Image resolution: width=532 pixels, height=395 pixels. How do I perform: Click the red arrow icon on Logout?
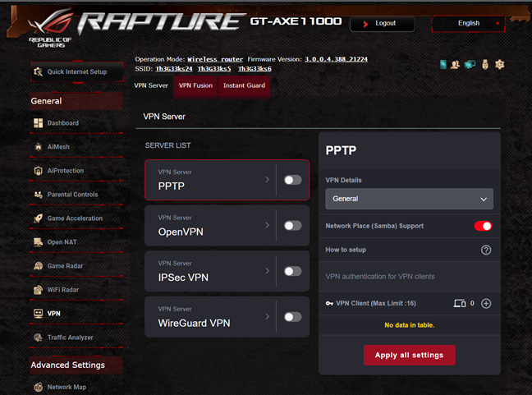tap(365, 24)
